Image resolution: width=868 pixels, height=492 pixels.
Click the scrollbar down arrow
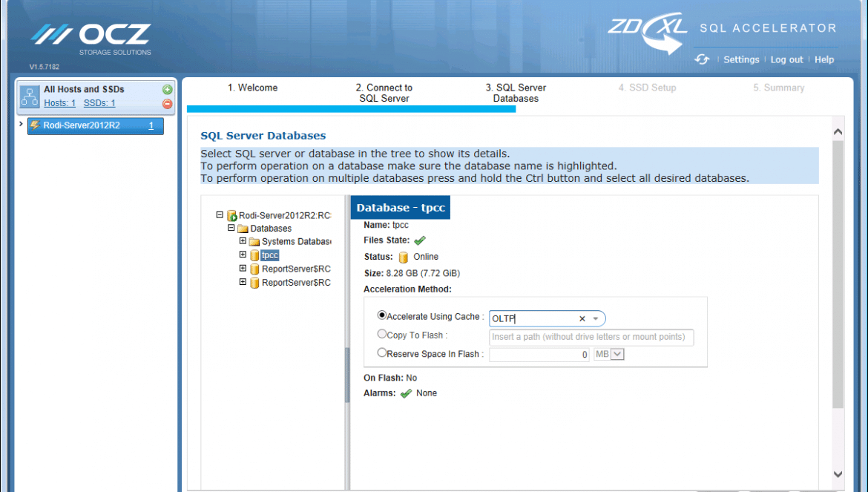tap(838, 474)
